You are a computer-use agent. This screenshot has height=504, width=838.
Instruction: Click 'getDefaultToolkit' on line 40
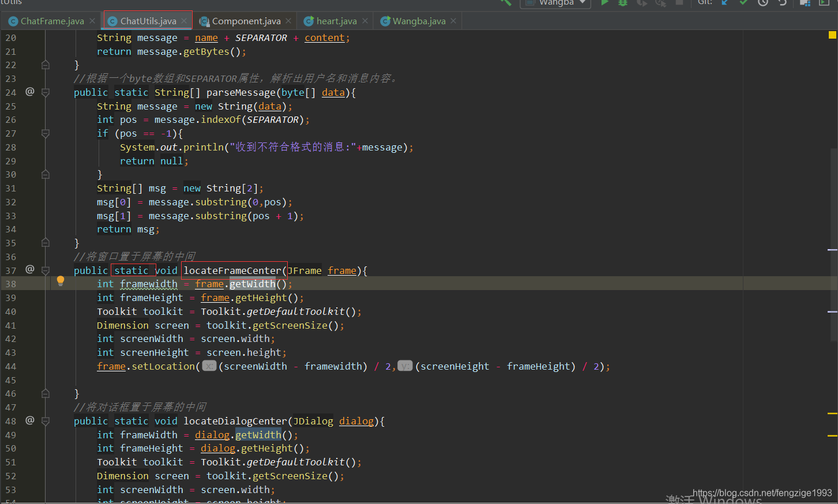pyautogui.click(x=296, y=311)
